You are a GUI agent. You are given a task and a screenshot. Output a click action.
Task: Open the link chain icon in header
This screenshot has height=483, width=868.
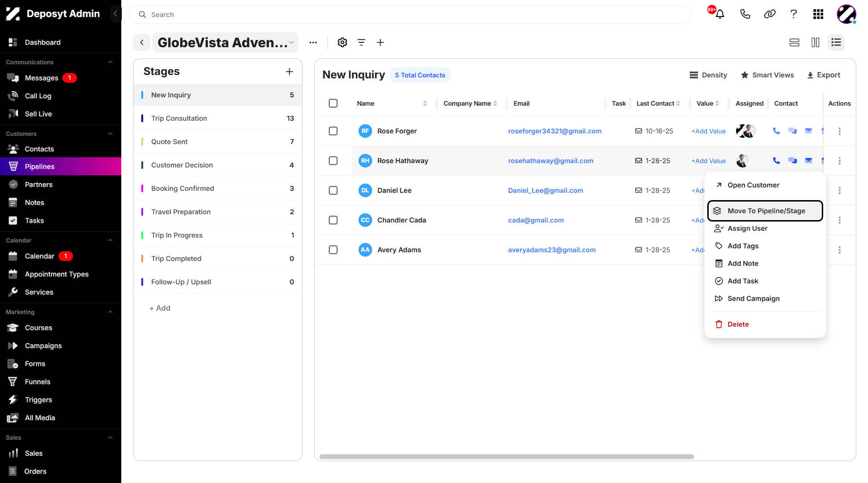point(770,14)
